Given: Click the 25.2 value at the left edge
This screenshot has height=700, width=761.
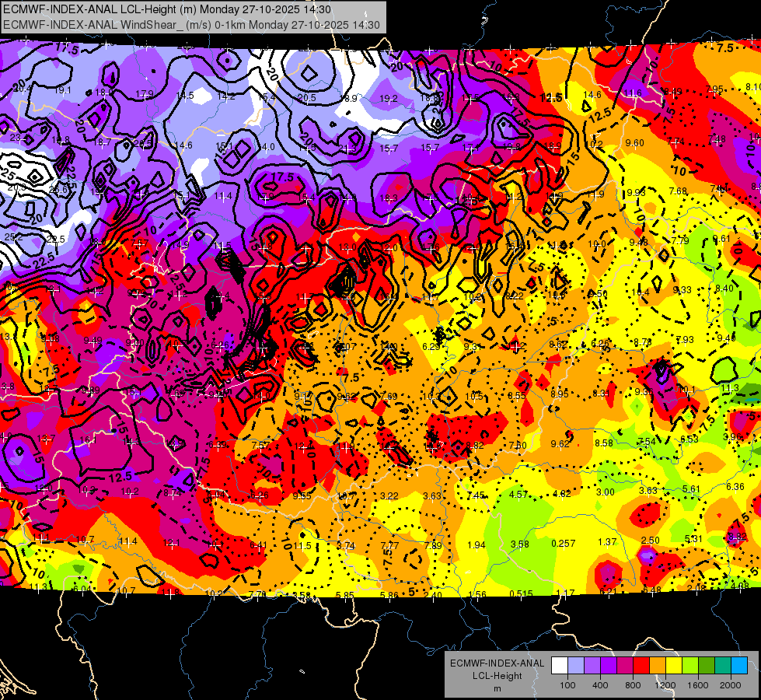Looking at the screenshot, I should [13, 237].
